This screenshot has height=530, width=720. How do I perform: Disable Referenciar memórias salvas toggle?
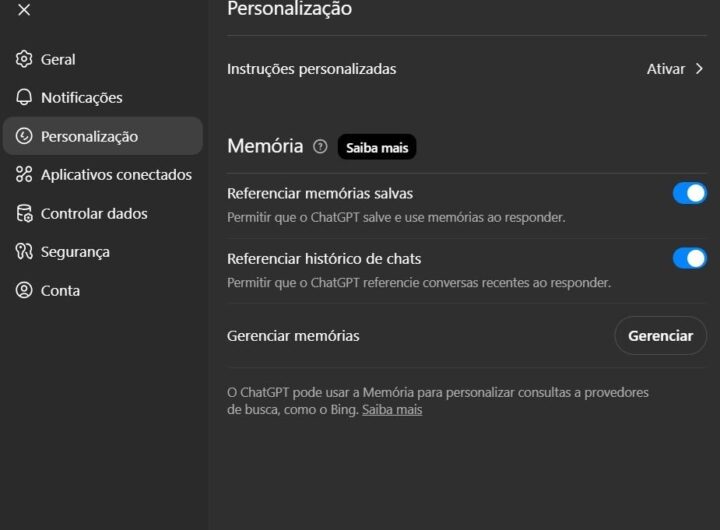689,193
